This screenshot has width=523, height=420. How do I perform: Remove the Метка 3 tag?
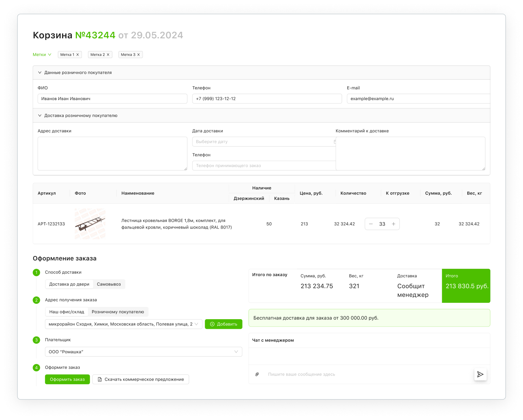tap(138, 55)
